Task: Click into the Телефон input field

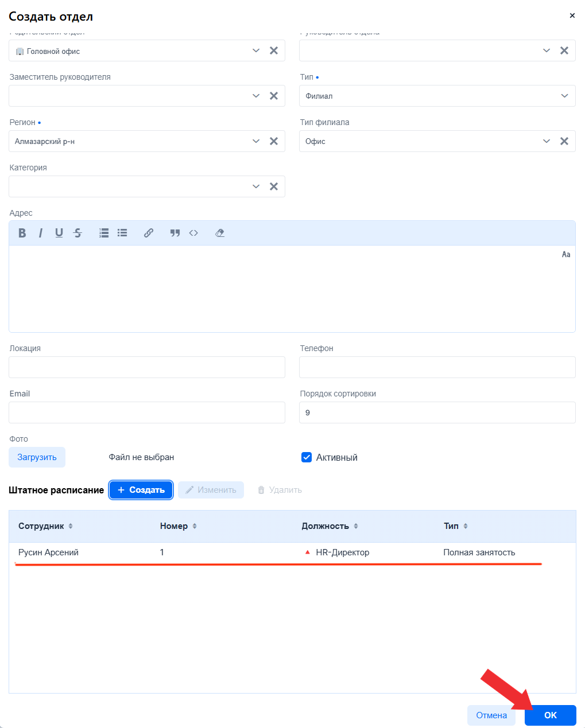Action: tap(437, 367)
